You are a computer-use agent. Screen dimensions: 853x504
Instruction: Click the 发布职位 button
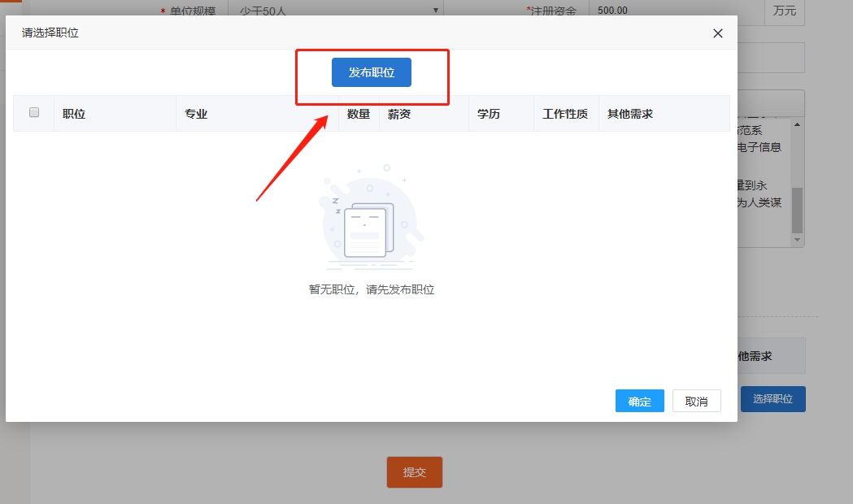371,72
